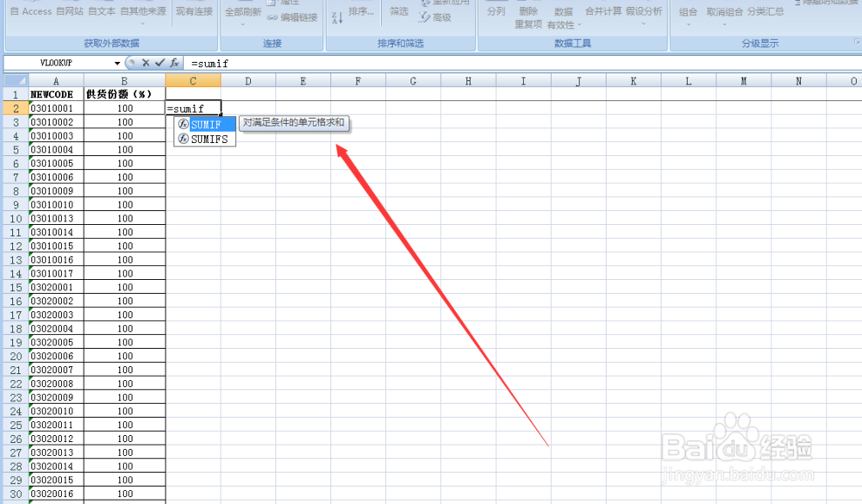Click cell containing 03020010
Image resolution: width=862 pixels, height=504 pixels.
click(x=56, y=411)
